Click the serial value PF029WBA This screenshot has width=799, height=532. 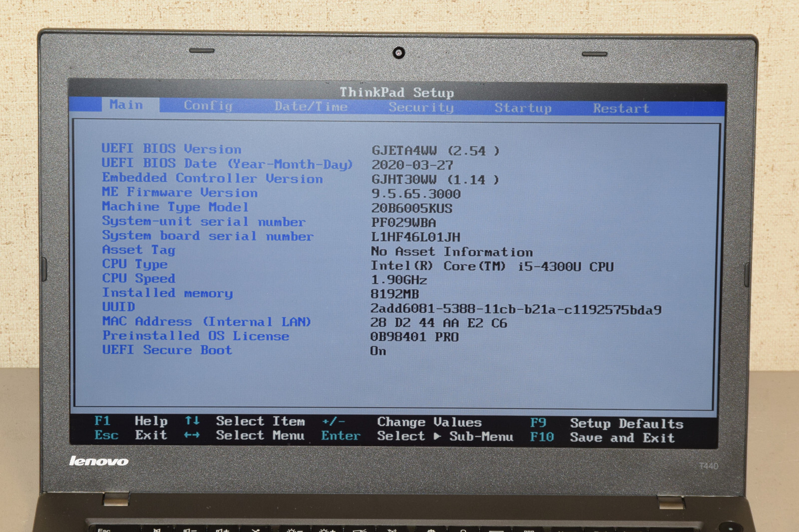tap(403, 223)
